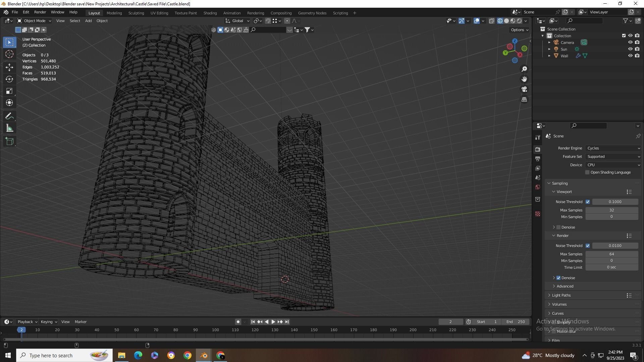Open the Texture properties tab

[x=538, y=214]
